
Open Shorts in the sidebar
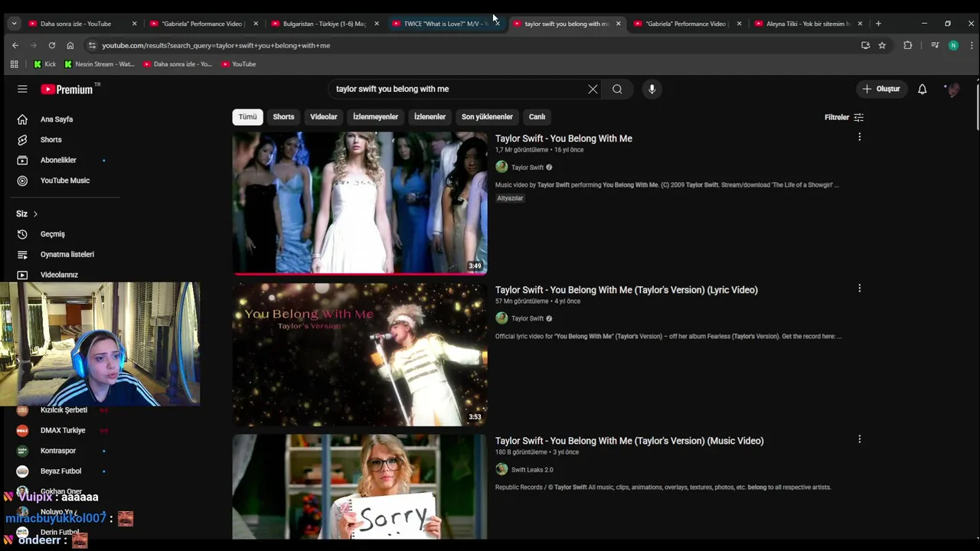(51, 140)
